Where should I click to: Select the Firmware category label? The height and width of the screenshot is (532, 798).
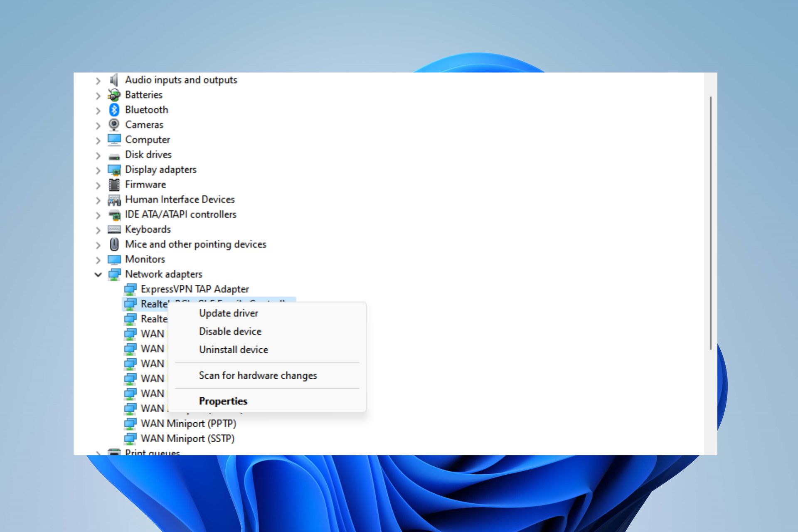[x=145, y=185]
